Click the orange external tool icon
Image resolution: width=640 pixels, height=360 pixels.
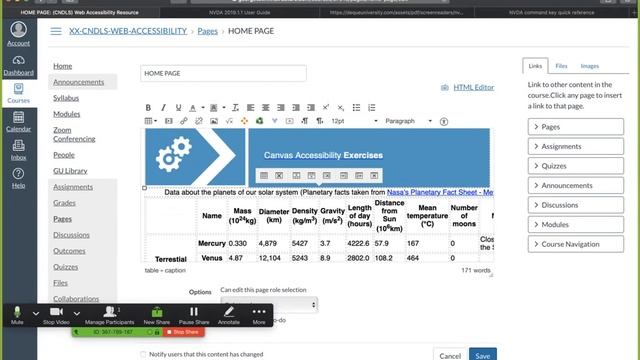click(244, 121)
